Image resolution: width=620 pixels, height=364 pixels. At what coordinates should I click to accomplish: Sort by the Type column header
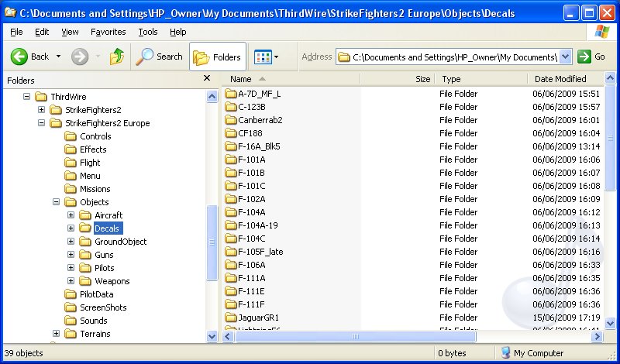[481, 79]
